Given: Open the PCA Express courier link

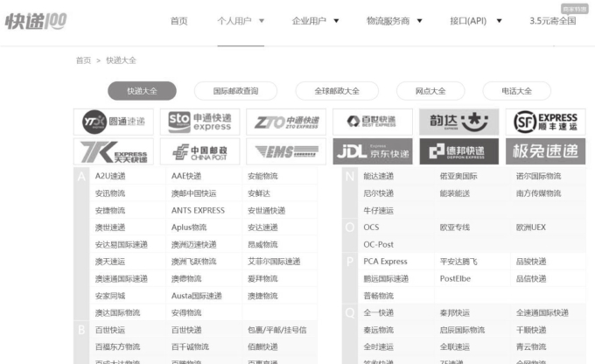Looking at the screenshot, I should [385, 262].
